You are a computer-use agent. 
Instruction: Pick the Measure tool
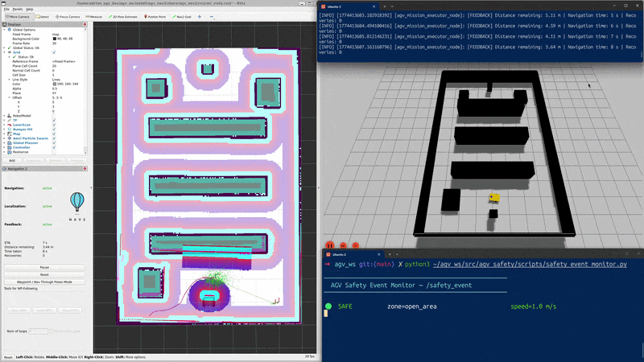pos(94,17)
